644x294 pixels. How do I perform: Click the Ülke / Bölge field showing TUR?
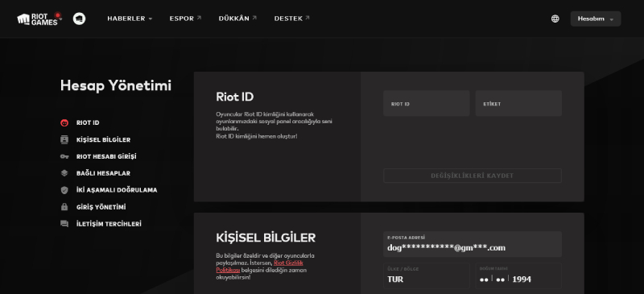[x=427, y=276]
